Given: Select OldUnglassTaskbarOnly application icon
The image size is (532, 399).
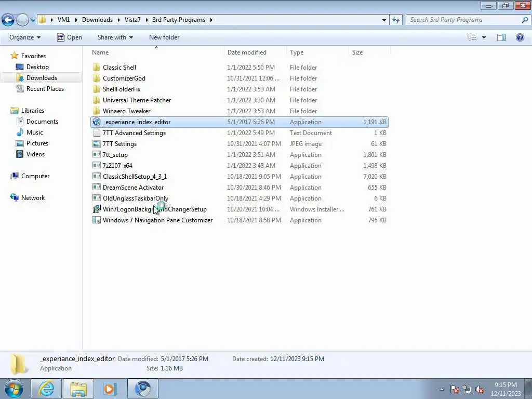Looking at the screenshot, I should point(97,198).
